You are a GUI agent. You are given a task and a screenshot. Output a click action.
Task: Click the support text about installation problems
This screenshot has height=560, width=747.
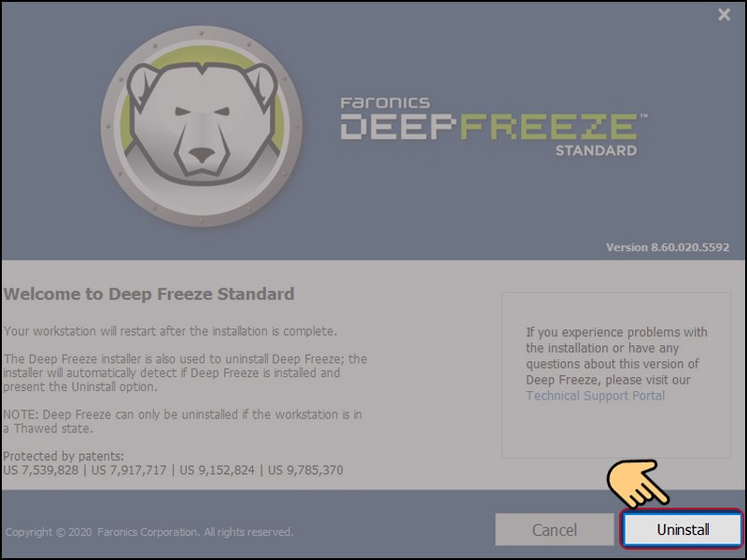[x=616, y=356]
